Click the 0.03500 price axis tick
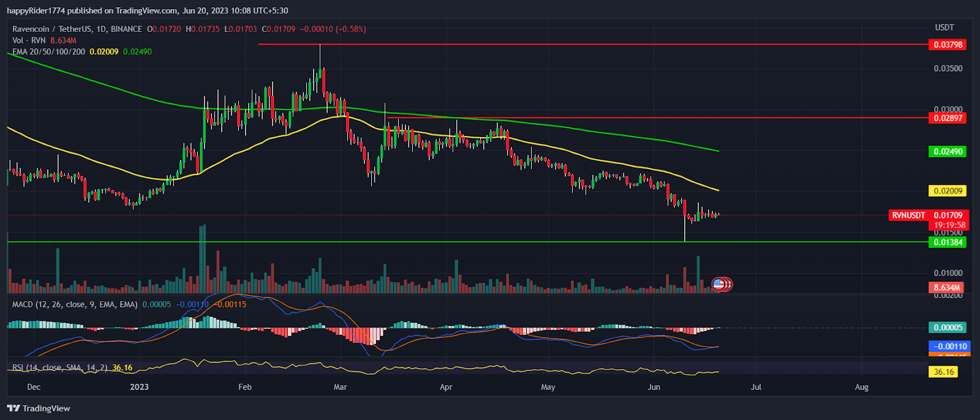Screen dimensions: 980x420 click(948, 69)
